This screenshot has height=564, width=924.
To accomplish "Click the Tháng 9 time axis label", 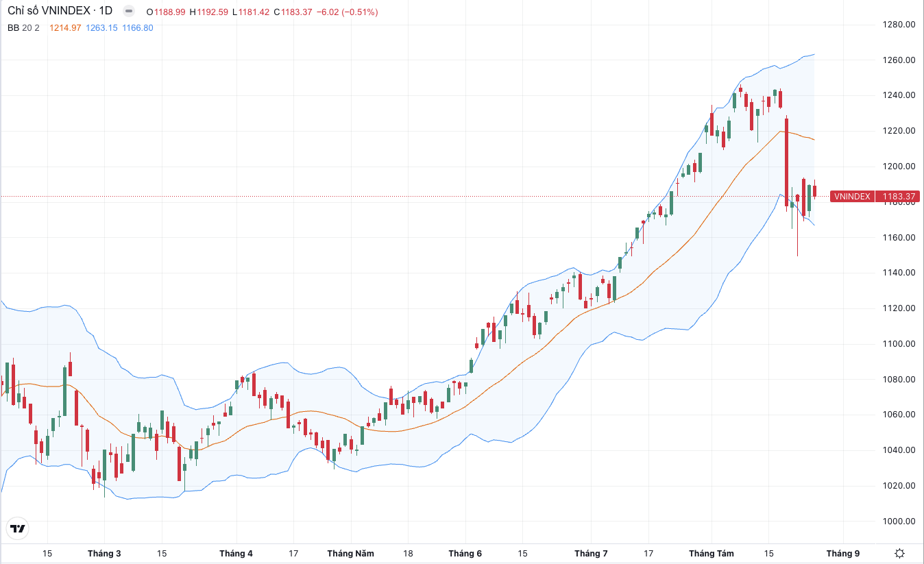I will 842,554.
